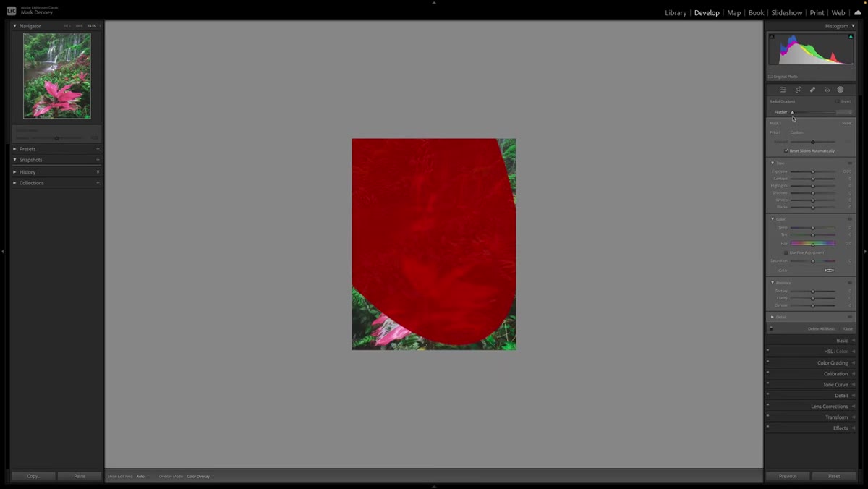Add a new collection with plus icon

click(98, 183)
